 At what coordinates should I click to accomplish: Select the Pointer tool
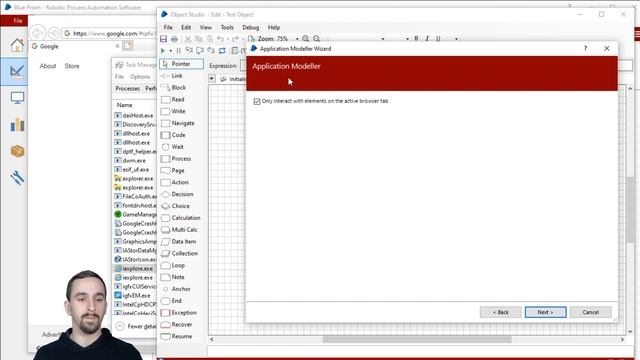181,64
